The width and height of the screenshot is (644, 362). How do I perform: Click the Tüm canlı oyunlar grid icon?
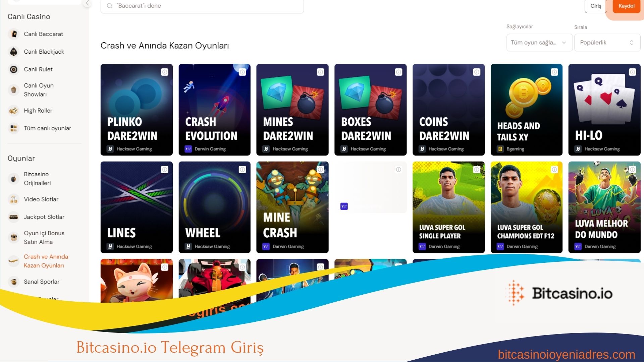[x=14, y=128]
